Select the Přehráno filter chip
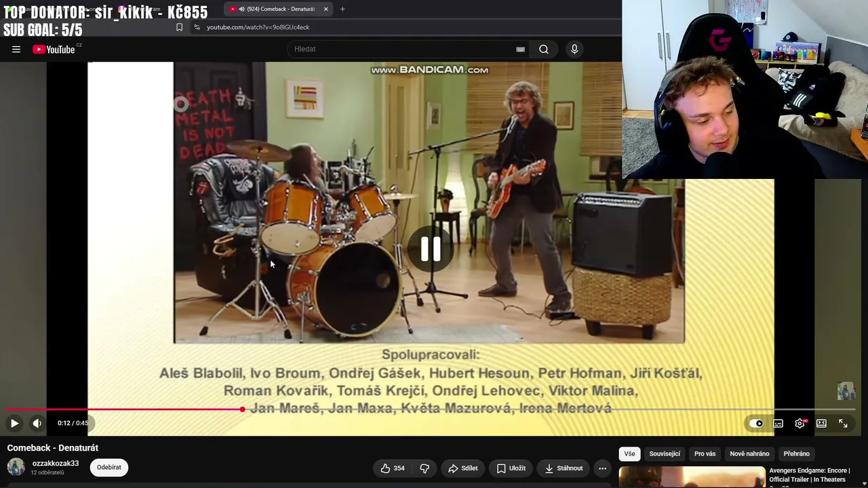868x488 pixels. [796, 453]
